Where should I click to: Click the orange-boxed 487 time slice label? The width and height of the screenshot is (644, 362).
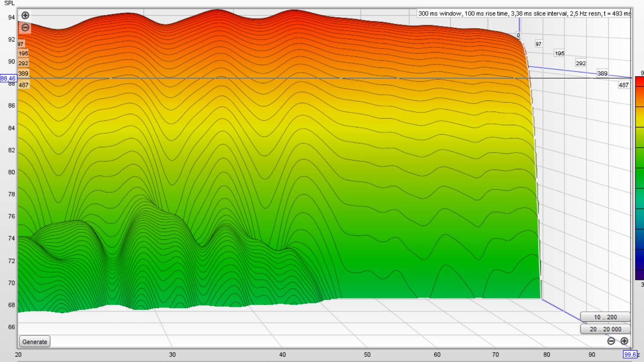click(23, 85)
